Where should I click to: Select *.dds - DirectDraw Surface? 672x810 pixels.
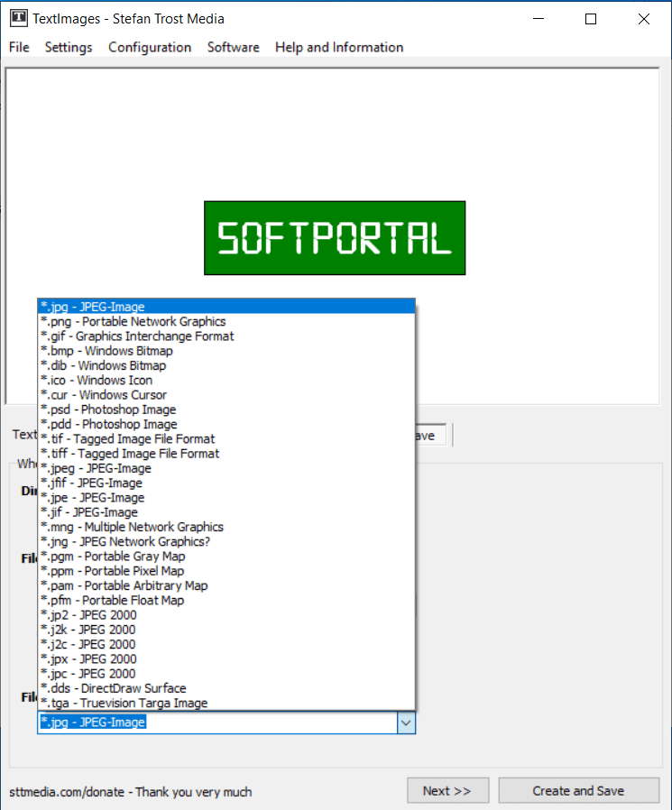pyautogui.click(x=226, y=688)
